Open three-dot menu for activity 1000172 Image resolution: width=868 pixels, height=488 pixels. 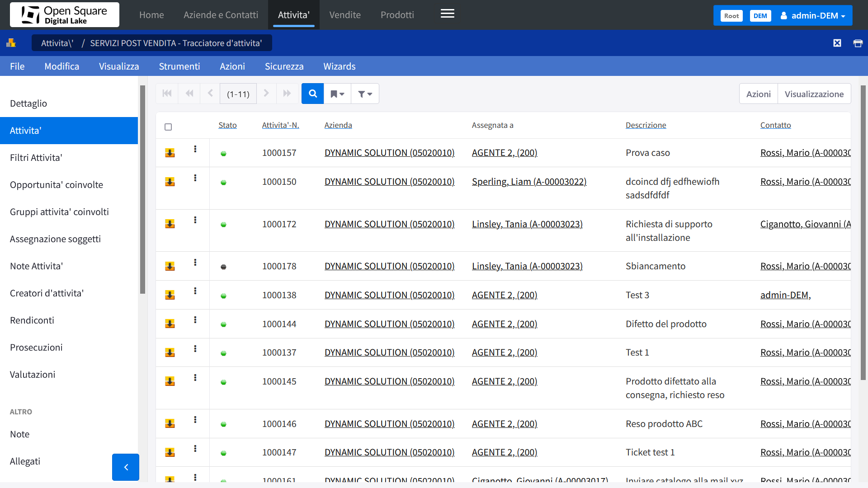[x=195, y=220]
